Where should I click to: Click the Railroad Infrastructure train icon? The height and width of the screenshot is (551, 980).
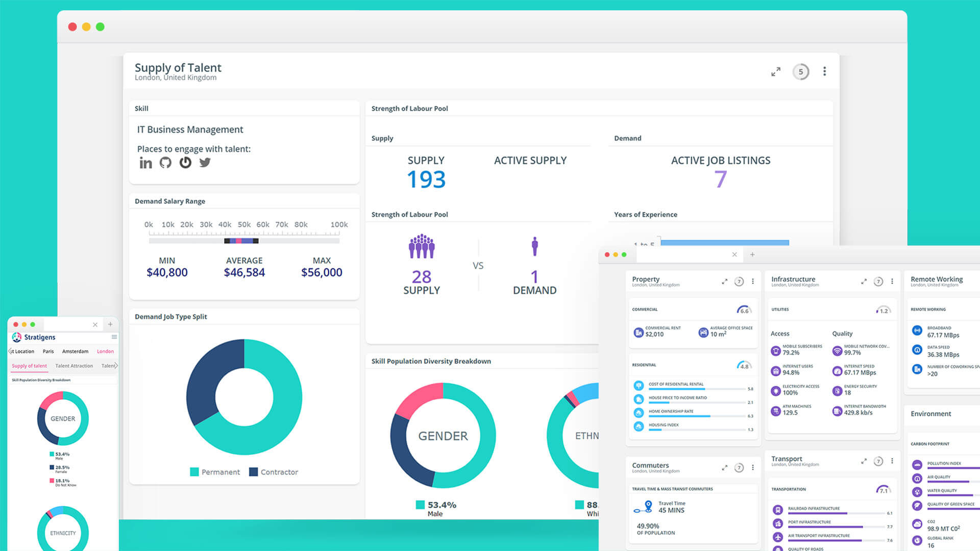click(778, 510)
